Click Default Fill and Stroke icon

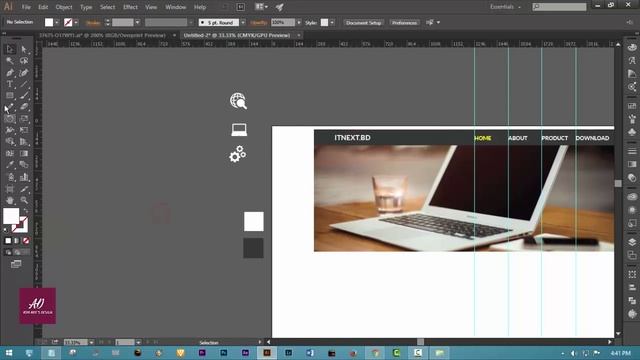[x=6, y=230]
